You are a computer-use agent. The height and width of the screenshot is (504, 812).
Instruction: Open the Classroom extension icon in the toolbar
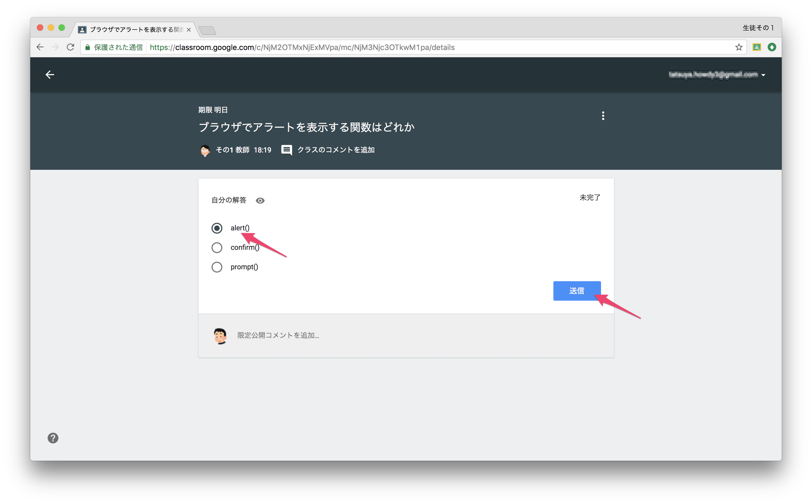pyautogui.click(x=757, y=47)
